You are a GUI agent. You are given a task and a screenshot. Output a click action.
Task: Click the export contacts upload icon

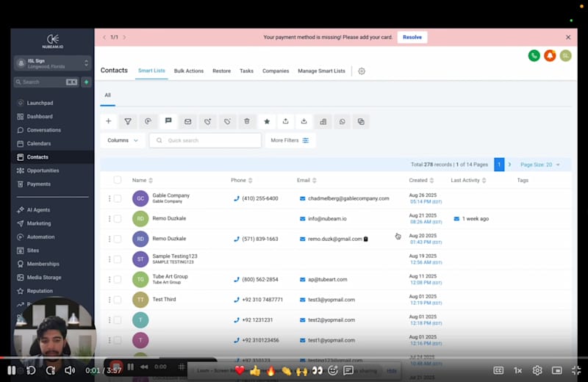[x=285, y=121]
